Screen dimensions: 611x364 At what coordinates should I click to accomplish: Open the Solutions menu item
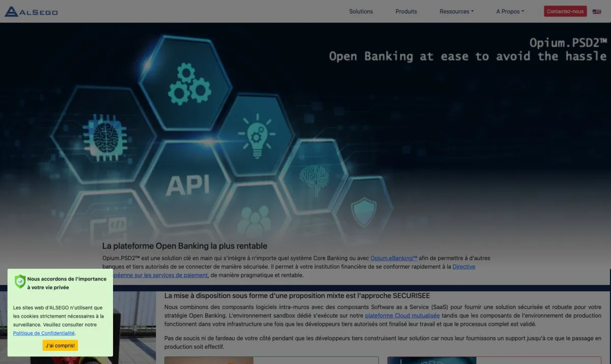click(361, 11)
